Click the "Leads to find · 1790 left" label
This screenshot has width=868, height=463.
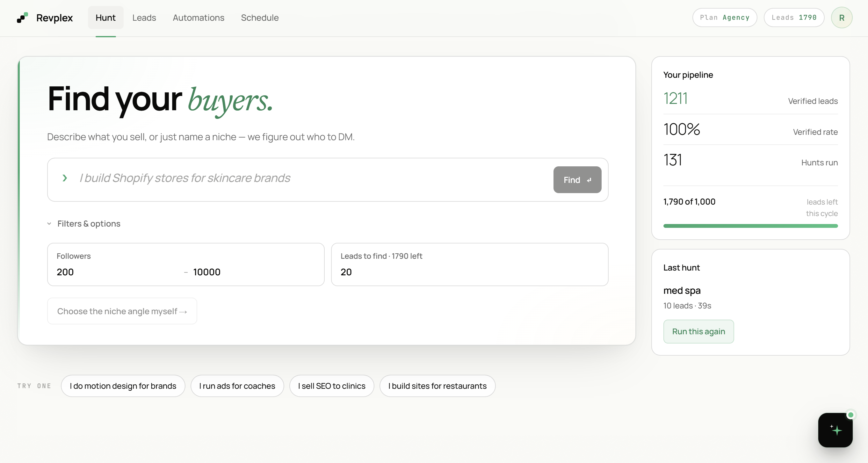[381, 256]
